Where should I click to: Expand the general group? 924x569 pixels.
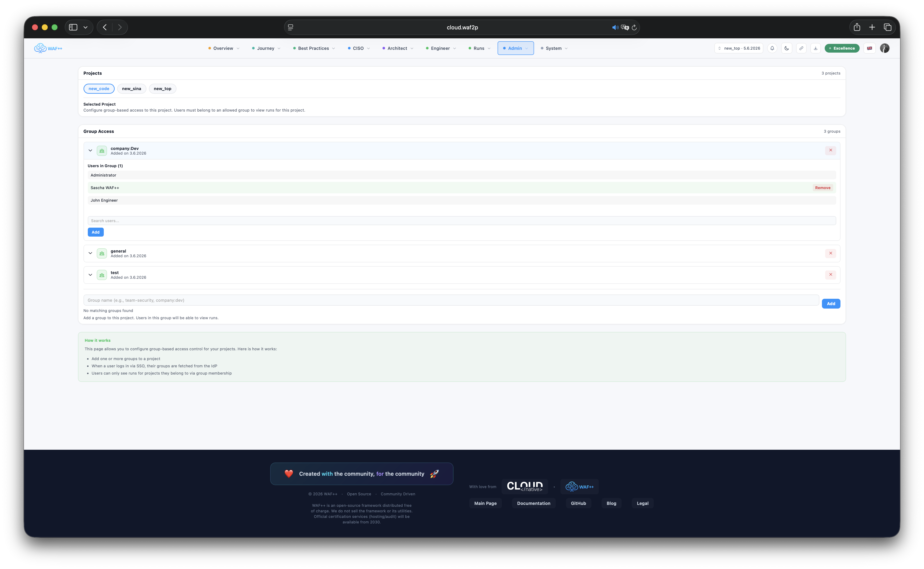click(90, 253)
